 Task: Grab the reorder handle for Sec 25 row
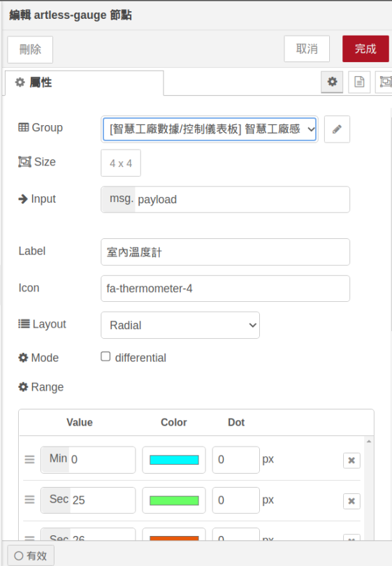click(29, 500)
